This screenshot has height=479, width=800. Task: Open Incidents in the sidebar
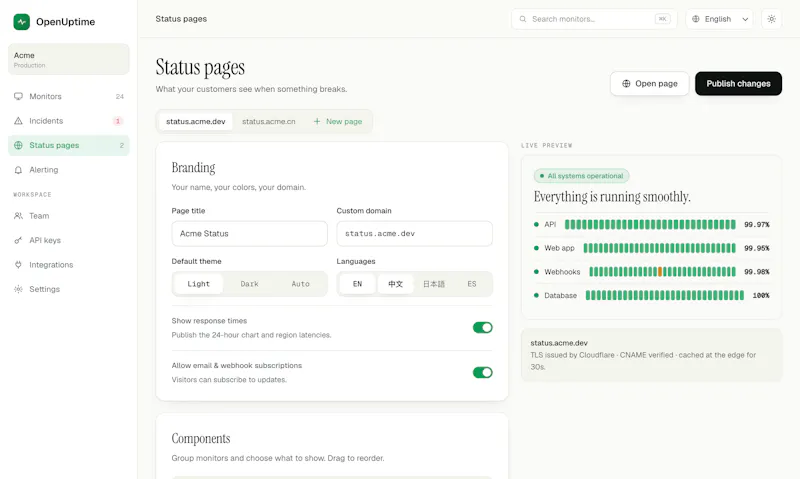pos(68,121)
